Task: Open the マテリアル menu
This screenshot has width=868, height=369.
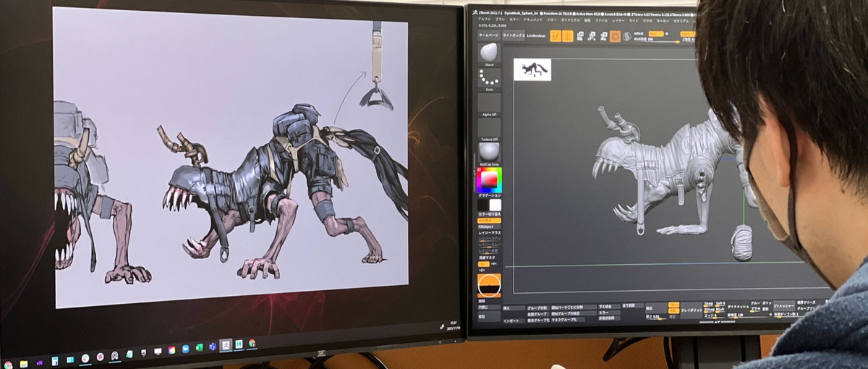Action: 681,20
